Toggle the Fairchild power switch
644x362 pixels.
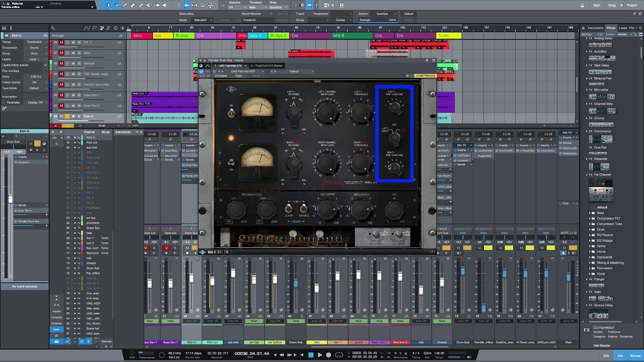point(231,113)
